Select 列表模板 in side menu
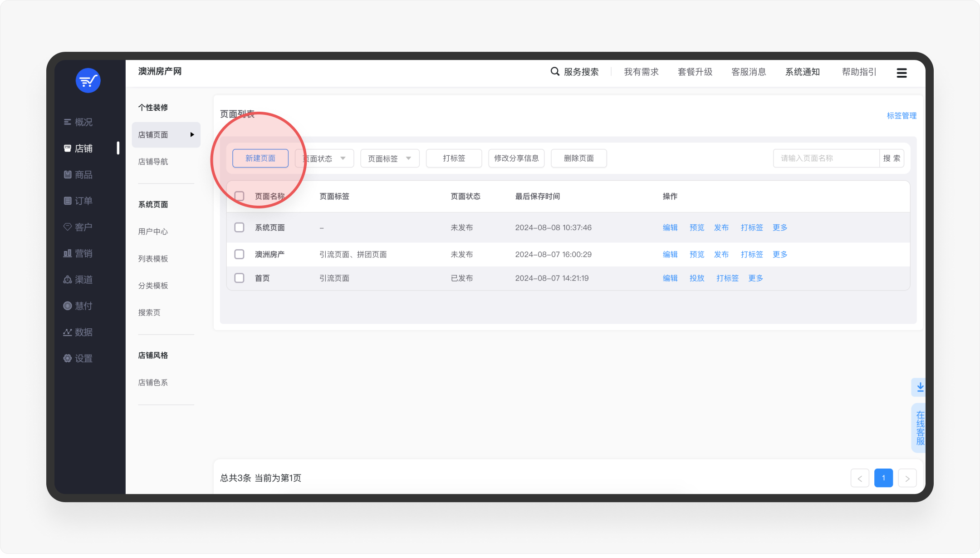 [x=153, y=259]
